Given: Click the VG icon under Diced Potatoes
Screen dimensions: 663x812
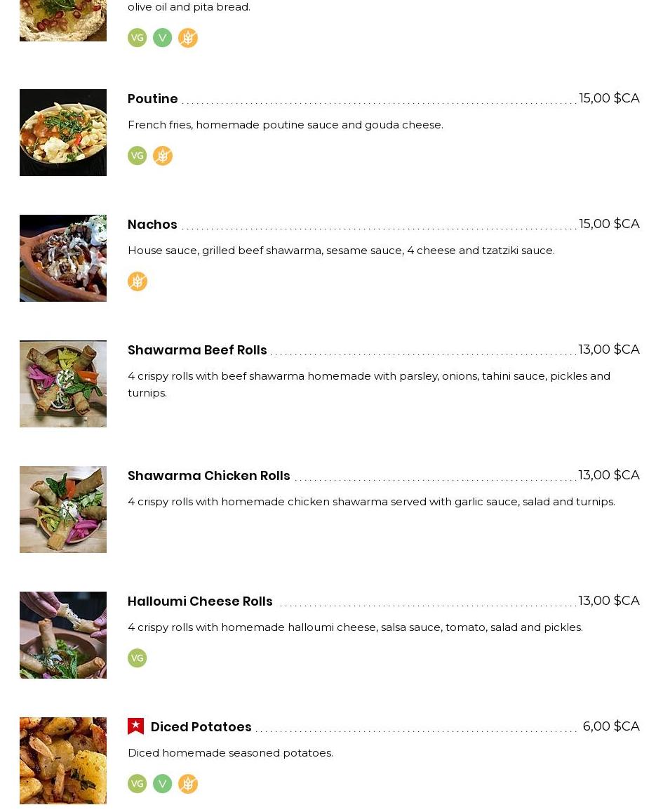Looking at the screenshot, I should pyautogui.click(x=138, y=784).
